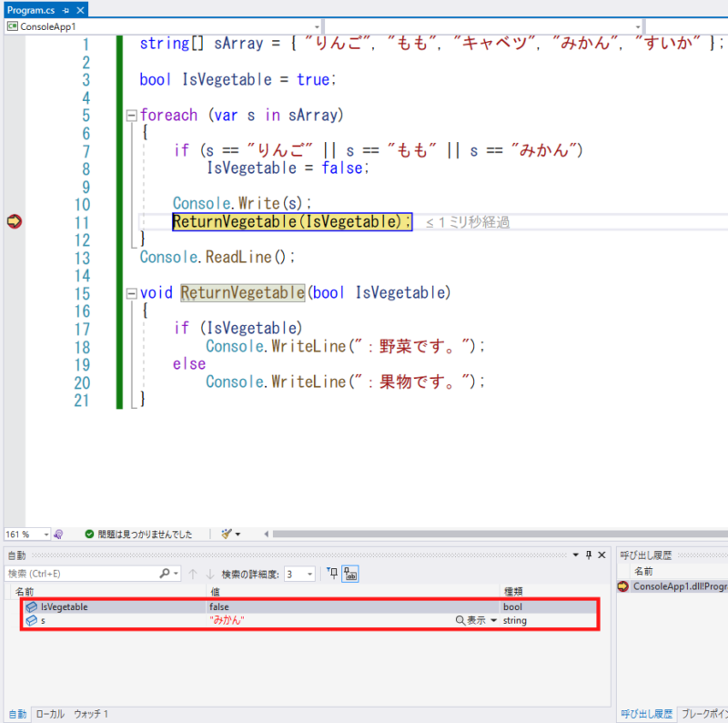
Task: Open the 161% zoom level dropdown
Action: pos(45,535)
